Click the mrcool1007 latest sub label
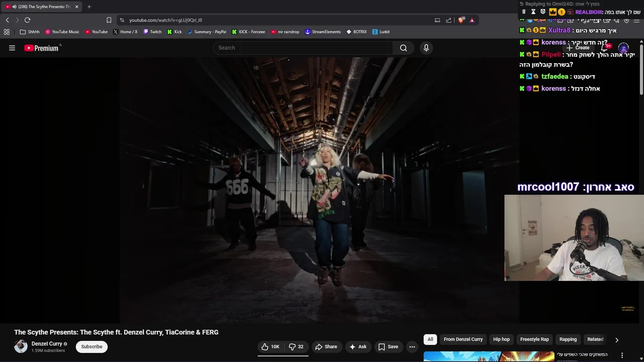This screenshot has width=644, height=362. (576, 187)
